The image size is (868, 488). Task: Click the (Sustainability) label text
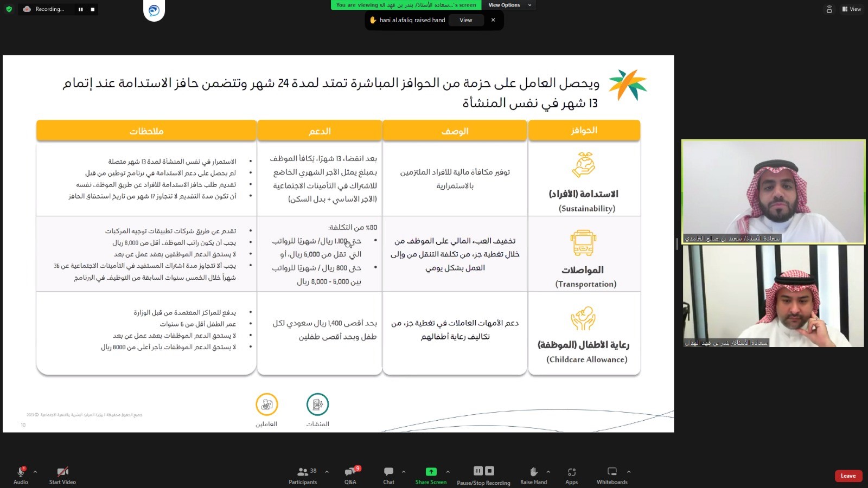point(587,209)
